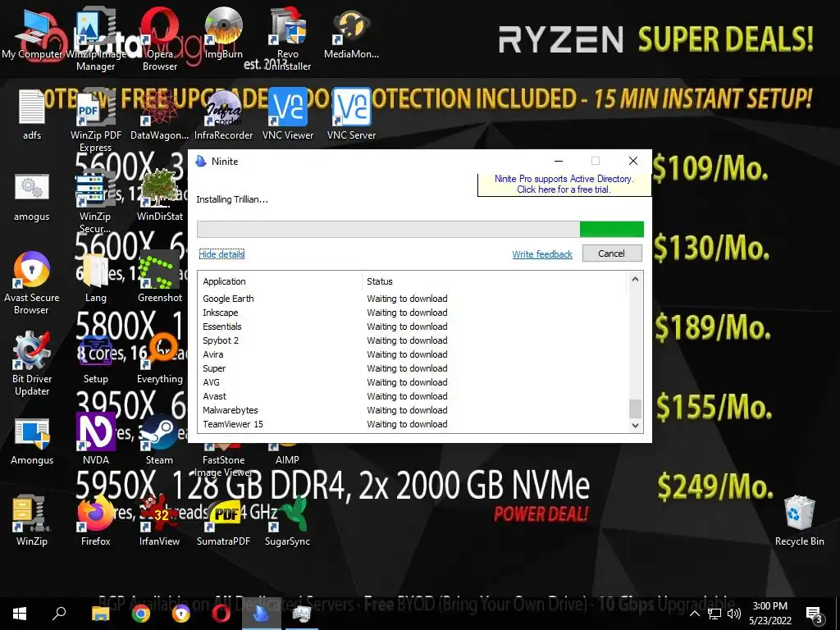Select the Avast row

(x=413, y=396)
